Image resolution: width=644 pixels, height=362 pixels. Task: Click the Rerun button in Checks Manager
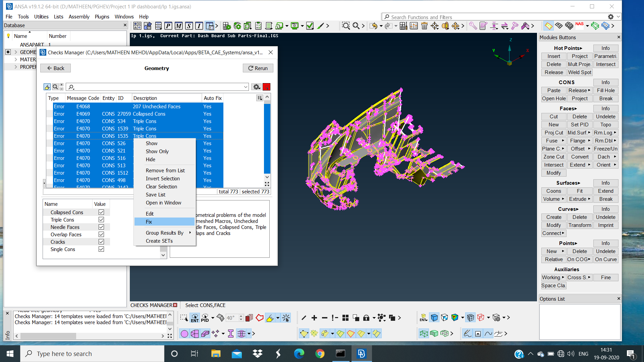point(258,68)
